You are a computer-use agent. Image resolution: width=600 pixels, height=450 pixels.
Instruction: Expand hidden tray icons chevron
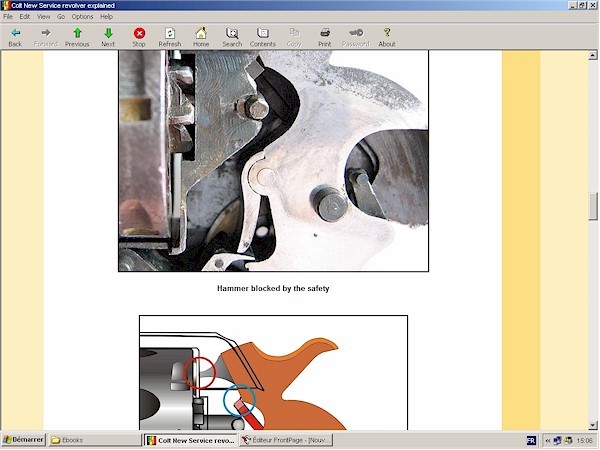pyautogui.click(x=547, y=440)
